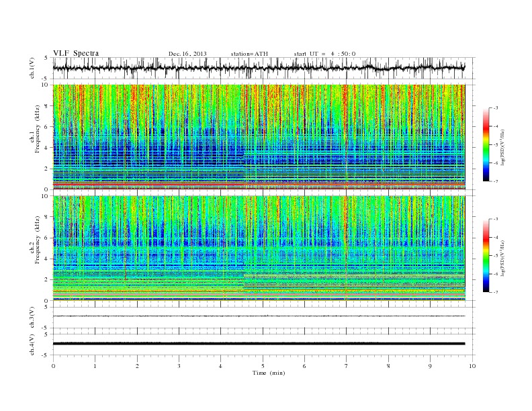Click the "3" tick on the time axis

coord(179,366)
